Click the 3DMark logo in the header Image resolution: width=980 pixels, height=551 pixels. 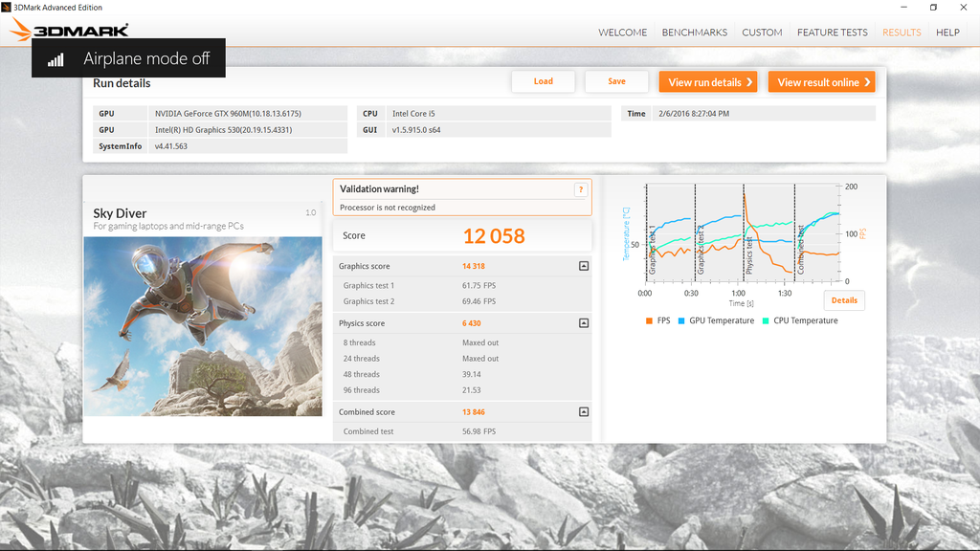69,29
